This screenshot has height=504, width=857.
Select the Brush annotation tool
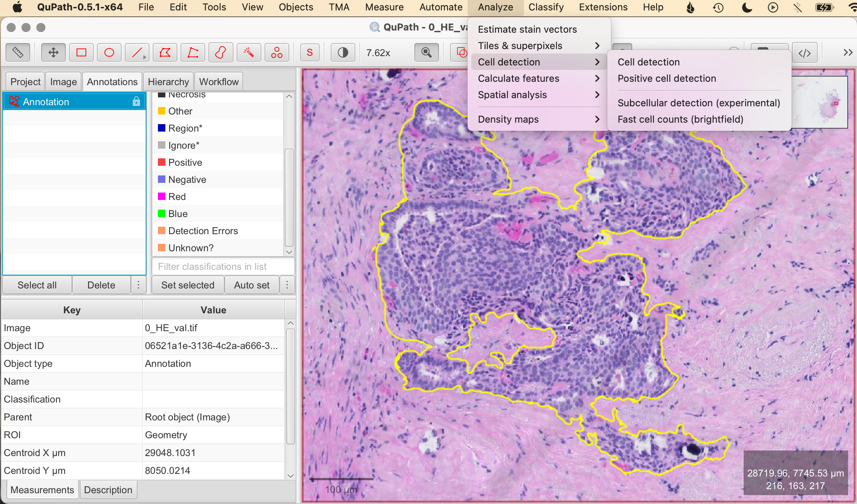click(x=220, y=52)
